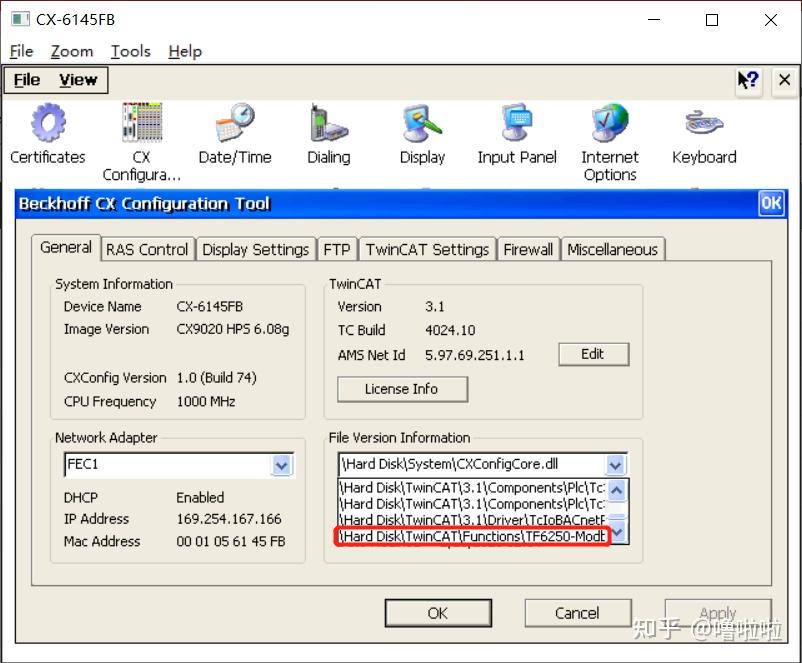Click the Image Version value CX9020 HPS 6.08g
802x663 pixels.
click(233, 329)
